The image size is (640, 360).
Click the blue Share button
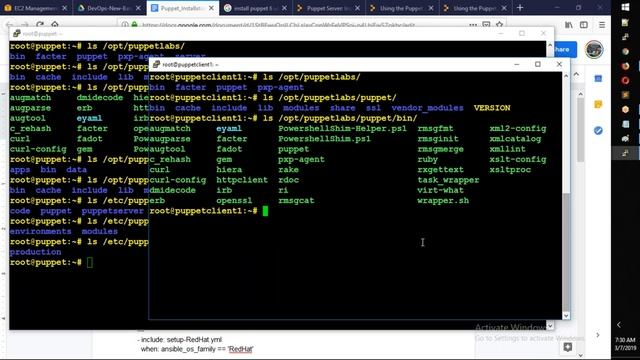(565, 49)
